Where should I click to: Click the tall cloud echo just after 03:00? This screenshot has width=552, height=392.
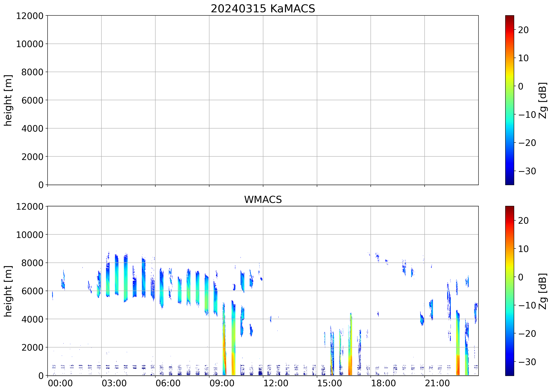point(108,278)
